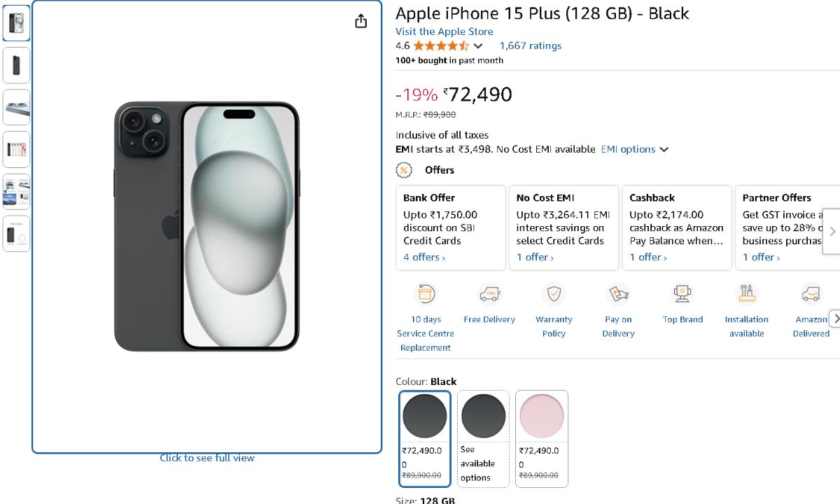Select the colour lineup thumbnail
The height and width of the screenshot is (504, 840).
(x=16, y=149)
